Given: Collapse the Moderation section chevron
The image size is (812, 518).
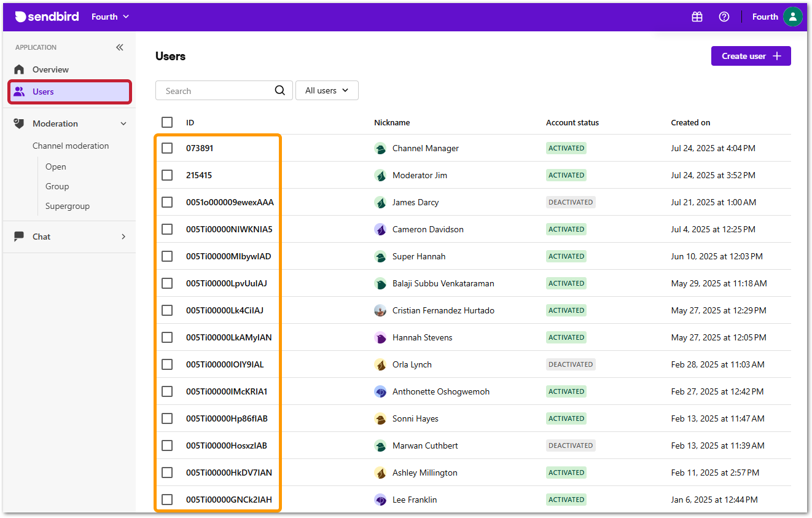Looking at the screenshot, I should [123, 124].
